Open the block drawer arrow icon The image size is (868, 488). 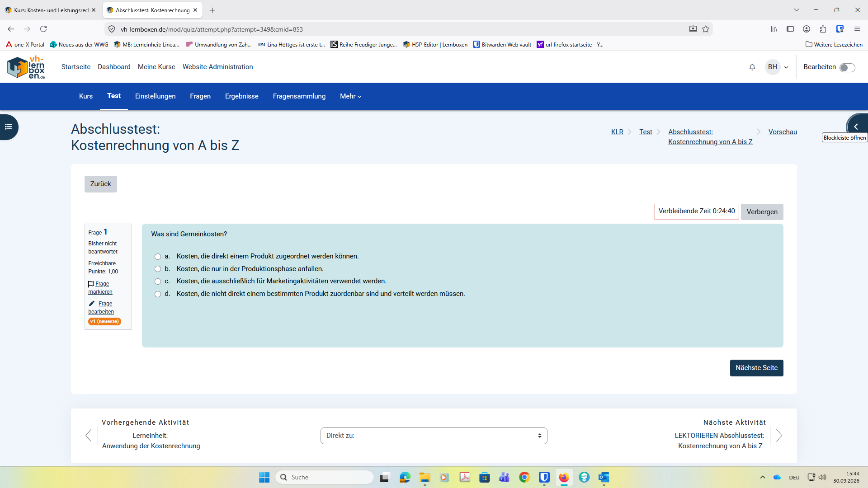click(x=856, y=127)
